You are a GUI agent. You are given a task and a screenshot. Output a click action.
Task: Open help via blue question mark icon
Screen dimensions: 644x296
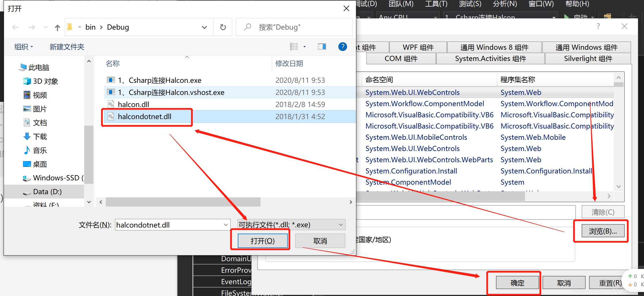coord(342,47)
